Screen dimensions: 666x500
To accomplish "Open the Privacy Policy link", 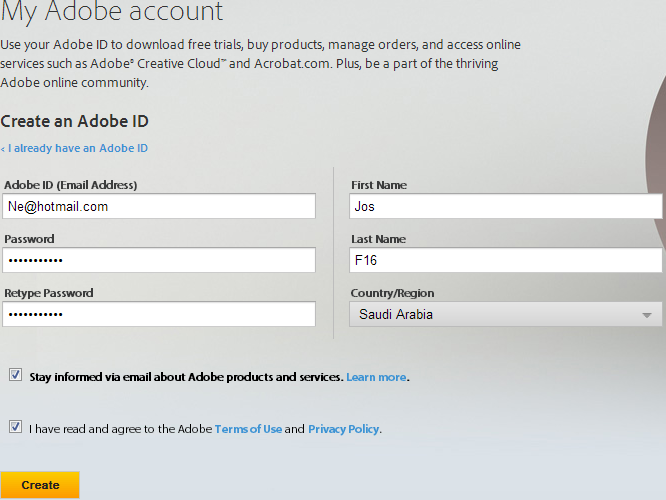I will pyautogui.click(x=343, y=429).
